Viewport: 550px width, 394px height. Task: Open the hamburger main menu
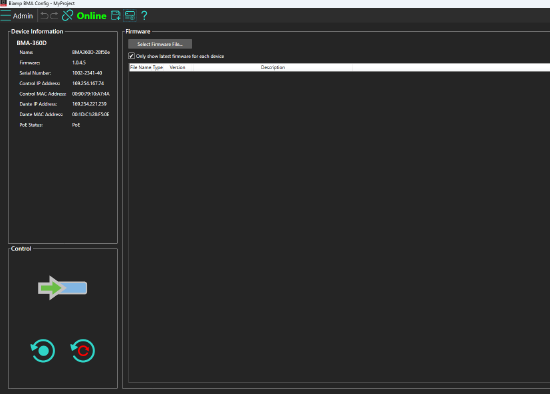(6, 16)
